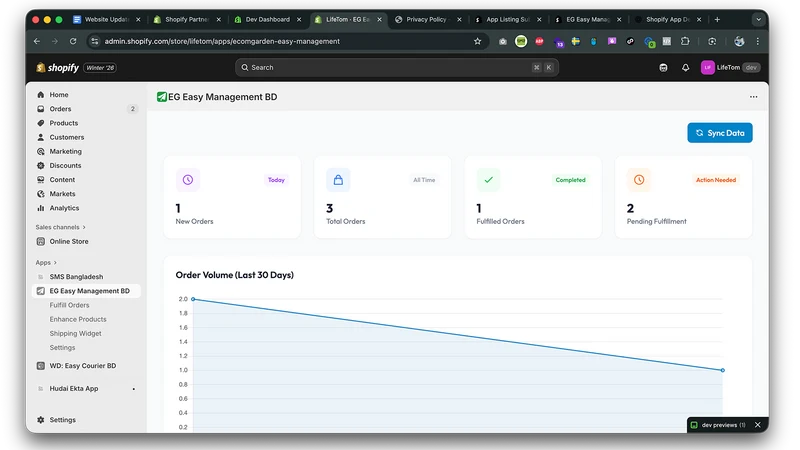800x450 pixels.
Task: Switch to the Shopify Partner tab
Action: [187, 19]
